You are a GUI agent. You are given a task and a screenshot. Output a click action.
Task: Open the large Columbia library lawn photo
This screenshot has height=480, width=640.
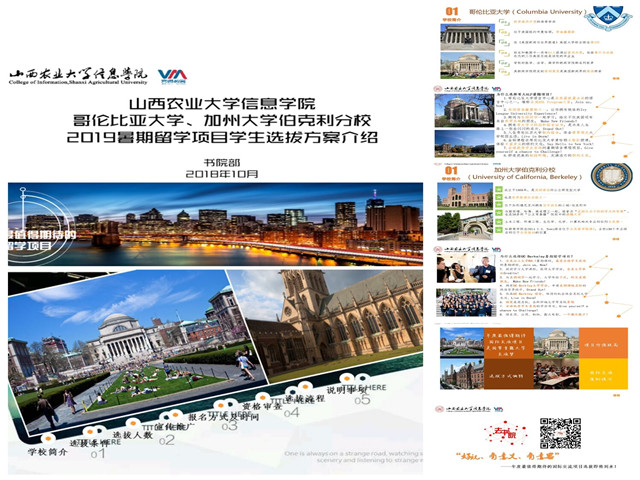137,351
